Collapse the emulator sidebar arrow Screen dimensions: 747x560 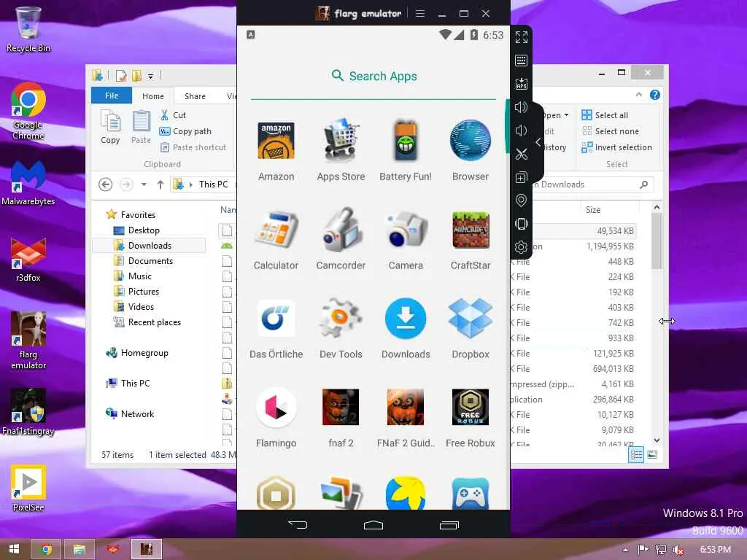click(x=538, y=142)
